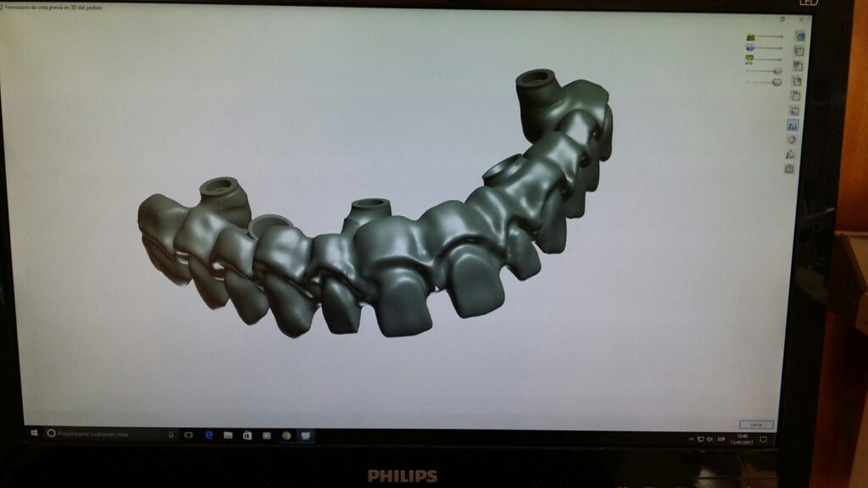
Task: Click the fourth slider's round knob
Action: coord(778,71)
